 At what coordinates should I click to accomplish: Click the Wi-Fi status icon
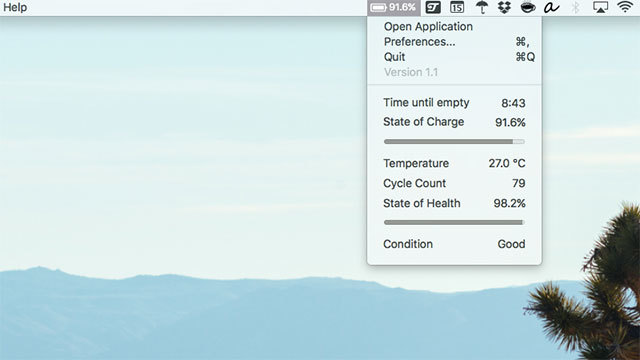[x=625, y=7]
